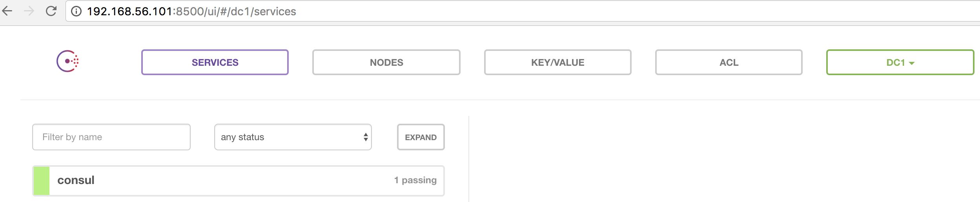Click the green passing status indicator for consul
Screen dimensions: 980x202
[42, 180]
